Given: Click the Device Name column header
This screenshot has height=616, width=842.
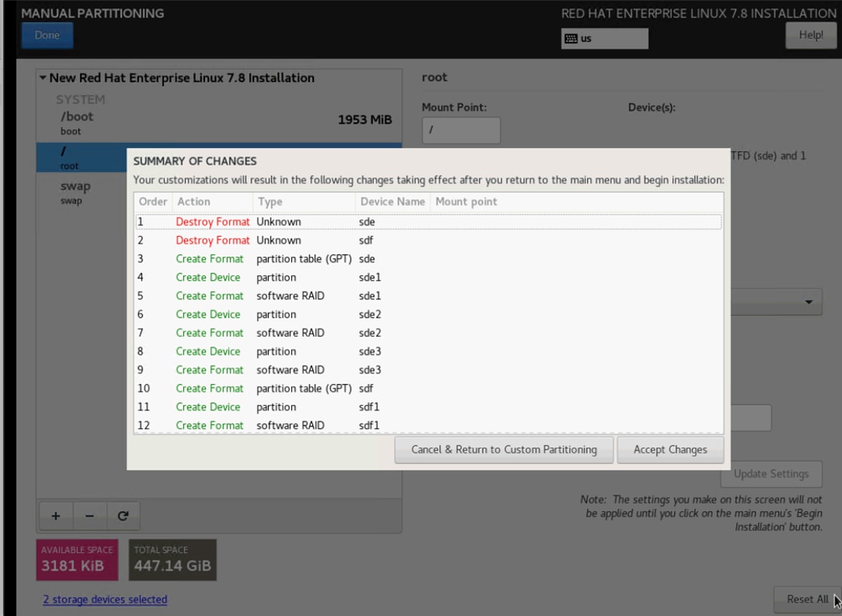Looking at the screenshot, I should (392, 202).
